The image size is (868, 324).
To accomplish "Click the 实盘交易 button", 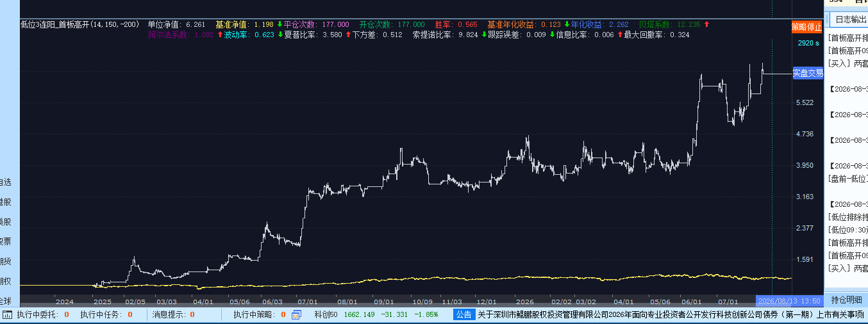I will (808, 73).
